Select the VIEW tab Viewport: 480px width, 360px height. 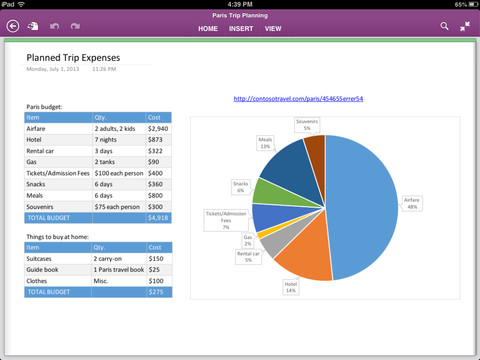point(273,29)
